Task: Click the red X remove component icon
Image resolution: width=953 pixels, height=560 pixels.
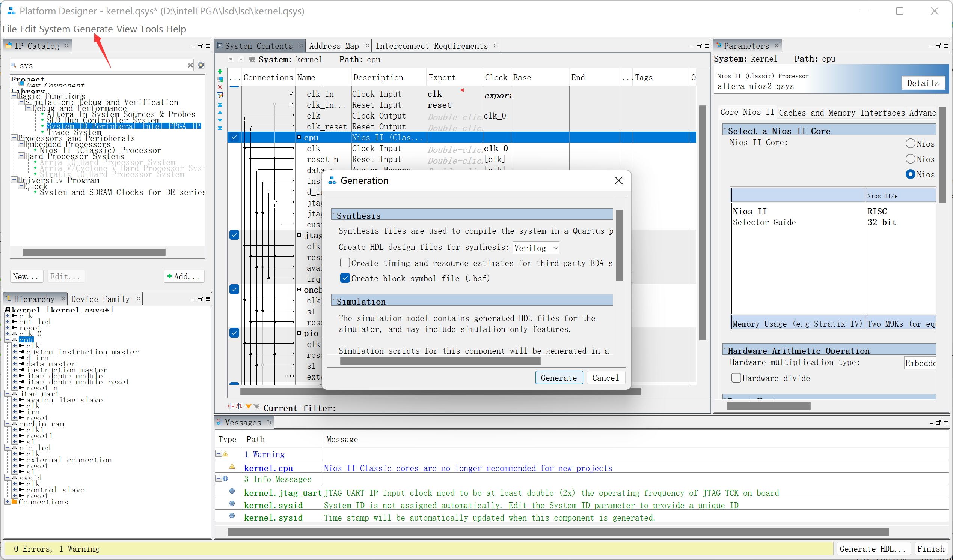Action: tap(220, 87)
